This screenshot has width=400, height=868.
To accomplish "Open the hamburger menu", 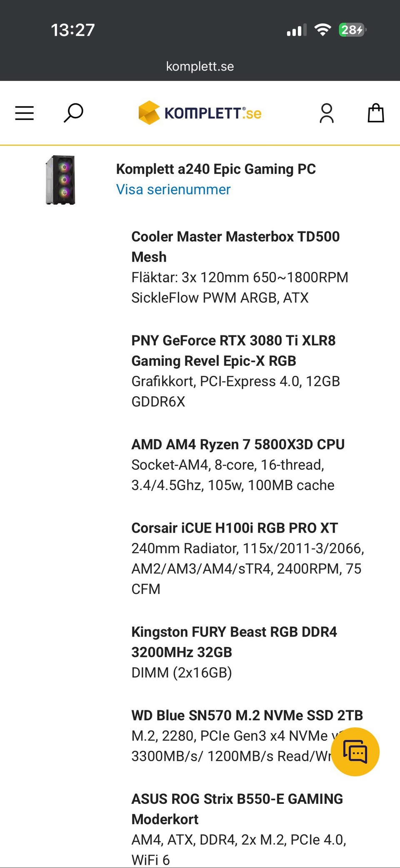I will (x=25, y=113).
